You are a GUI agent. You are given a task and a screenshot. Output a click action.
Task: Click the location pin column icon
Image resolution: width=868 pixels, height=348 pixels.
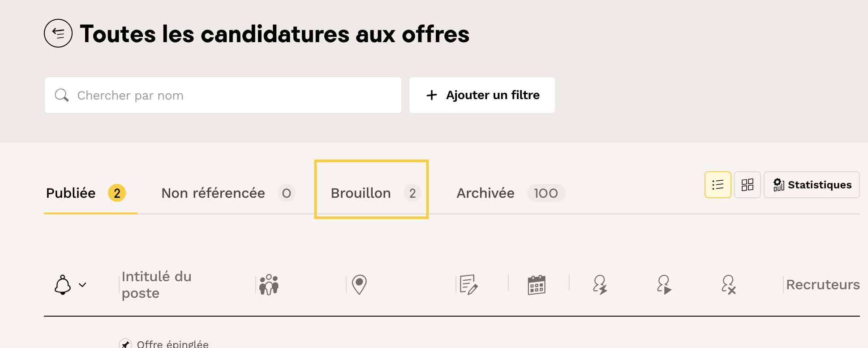(359, 284)
